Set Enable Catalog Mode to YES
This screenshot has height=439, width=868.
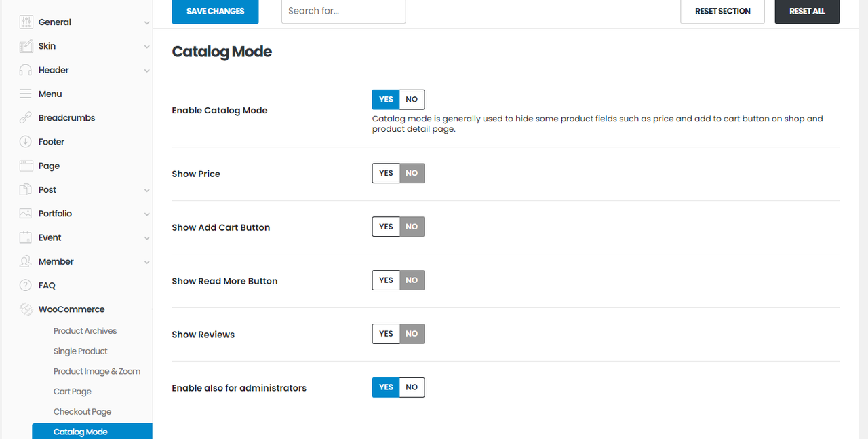386,100
